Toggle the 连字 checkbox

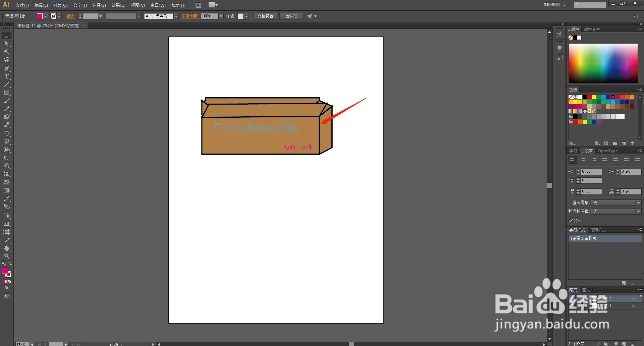click(571, 221)
